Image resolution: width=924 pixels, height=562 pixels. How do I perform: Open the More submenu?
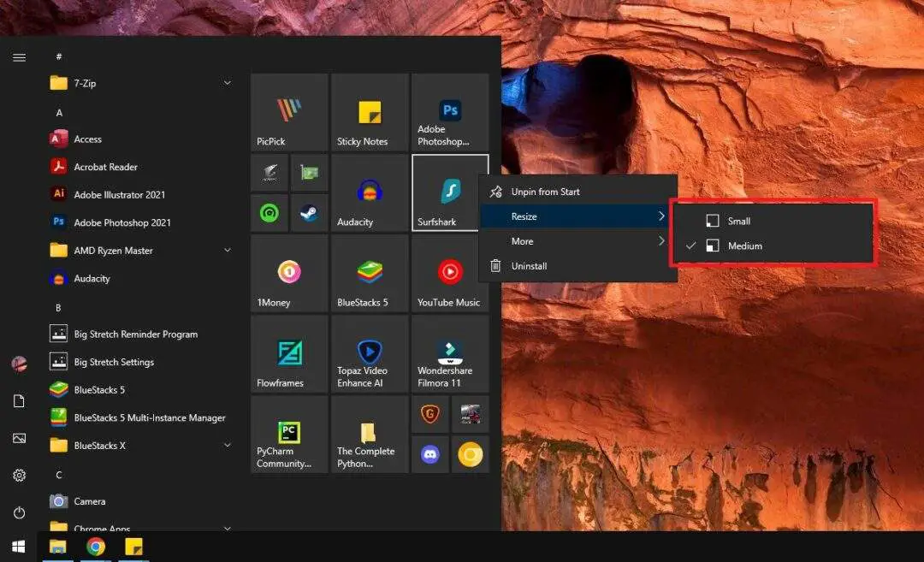point(522,241)
